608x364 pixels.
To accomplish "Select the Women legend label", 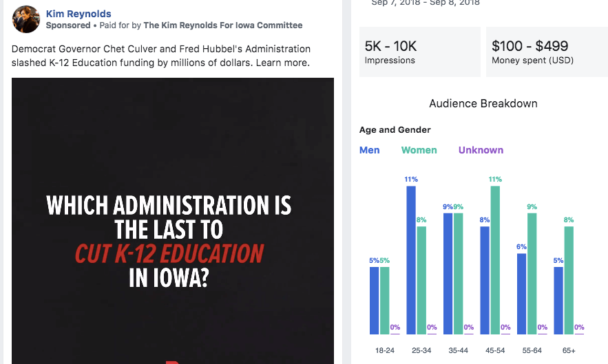I will pyautogui.click(x=419, y=150).
